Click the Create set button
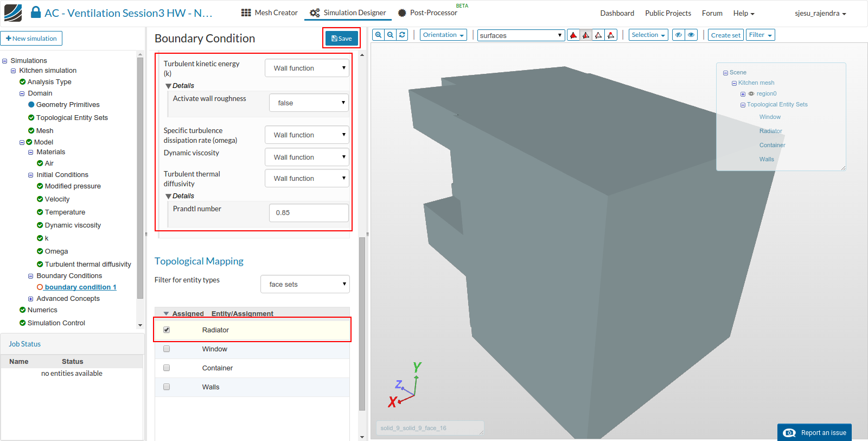868x441 pixels. [x=725, y=35]
